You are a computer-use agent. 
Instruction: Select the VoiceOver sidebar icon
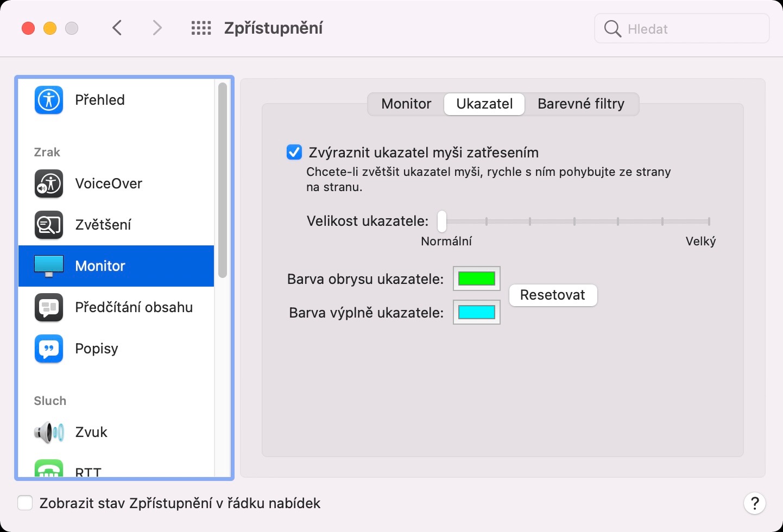click(x=49, y=183)
